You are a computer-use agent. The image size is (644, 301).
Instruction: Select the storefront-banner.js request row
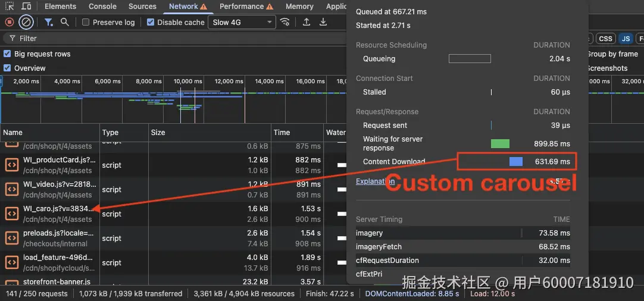click(173, 281)
